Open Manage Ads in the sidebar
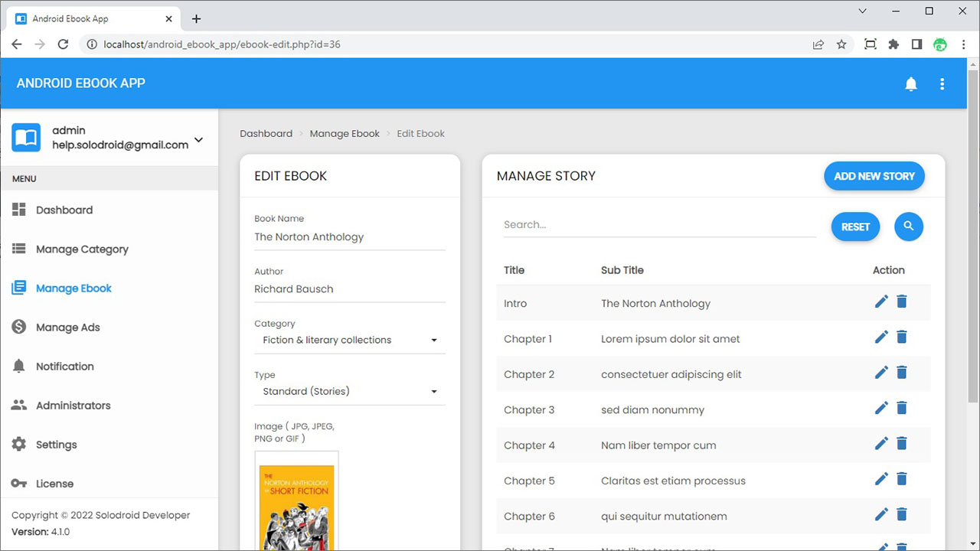 67,328
